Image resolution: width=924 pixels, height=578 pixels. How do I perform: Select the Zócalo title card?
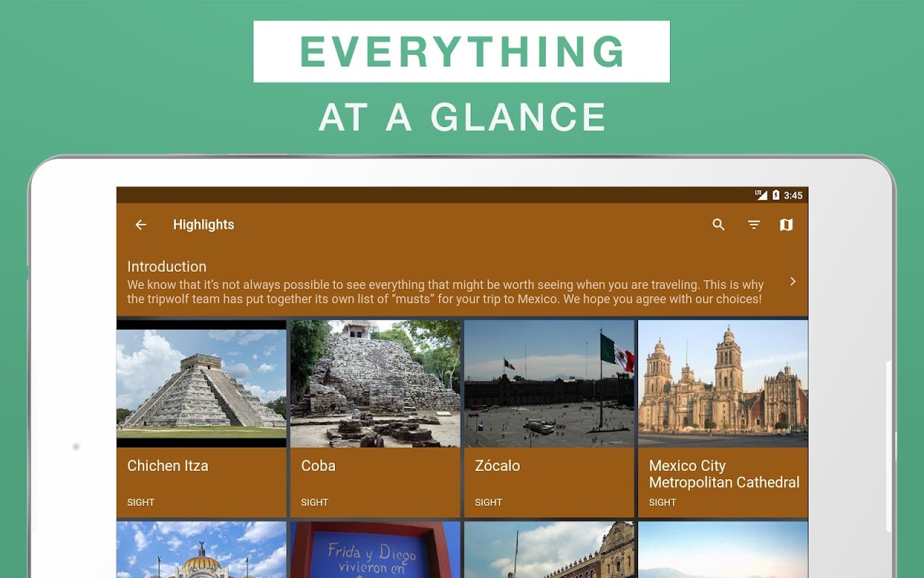[549, 483]
